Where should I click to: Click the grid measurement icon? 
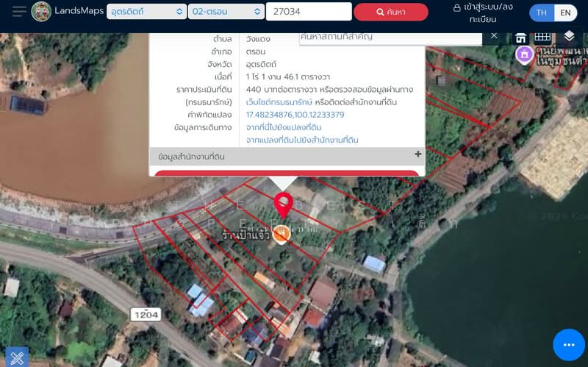(542, 37)
